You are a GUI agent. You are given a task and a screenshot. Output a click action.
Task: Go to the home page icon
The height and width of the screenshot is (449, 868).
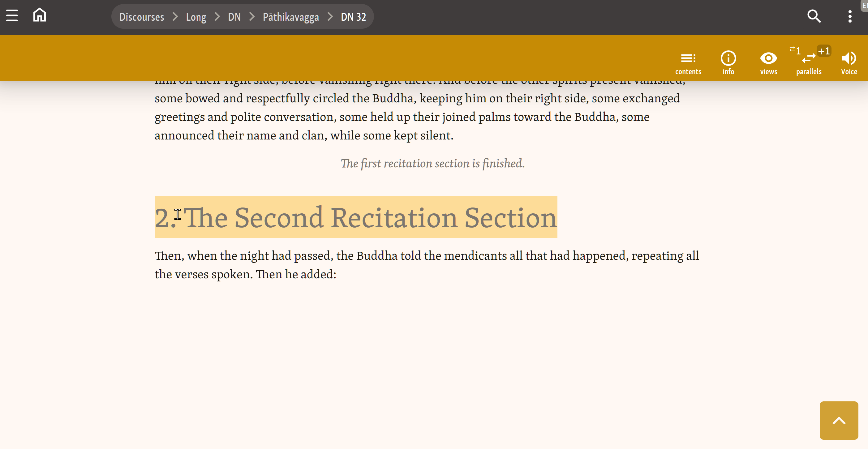click(x=39, y=15)
